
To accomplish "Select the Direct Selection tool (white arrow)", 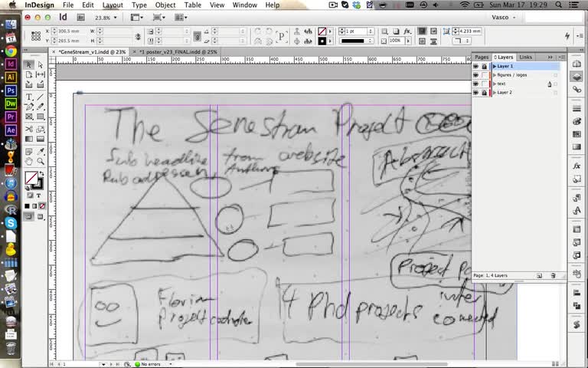I will click(x=41, y=65).
